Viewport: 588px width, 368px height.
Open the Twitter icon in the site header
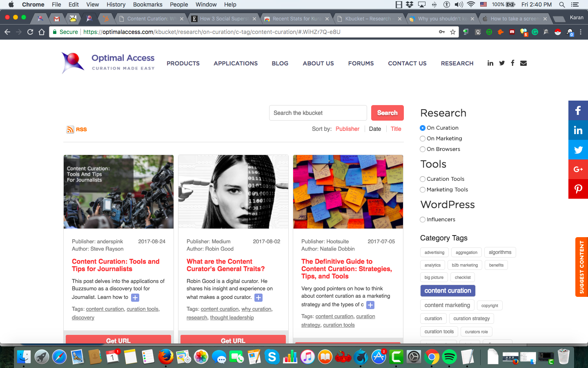click(502, 63)
